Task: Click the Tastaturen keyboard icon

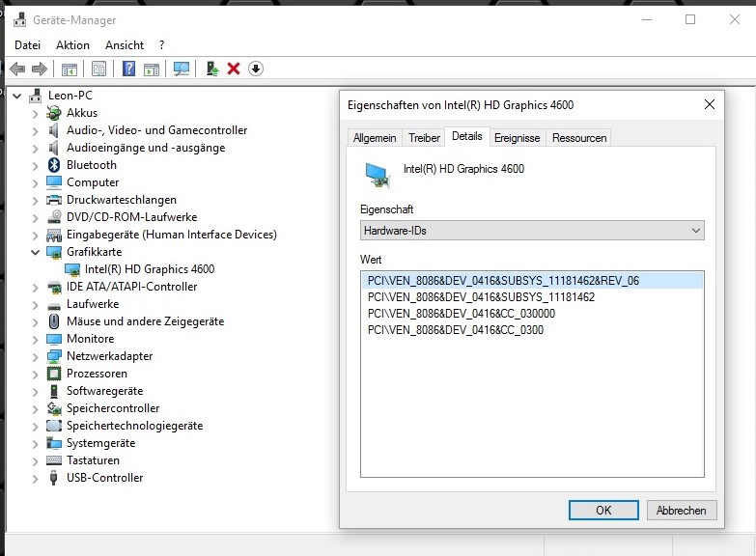Action: [x=54, y=460]
